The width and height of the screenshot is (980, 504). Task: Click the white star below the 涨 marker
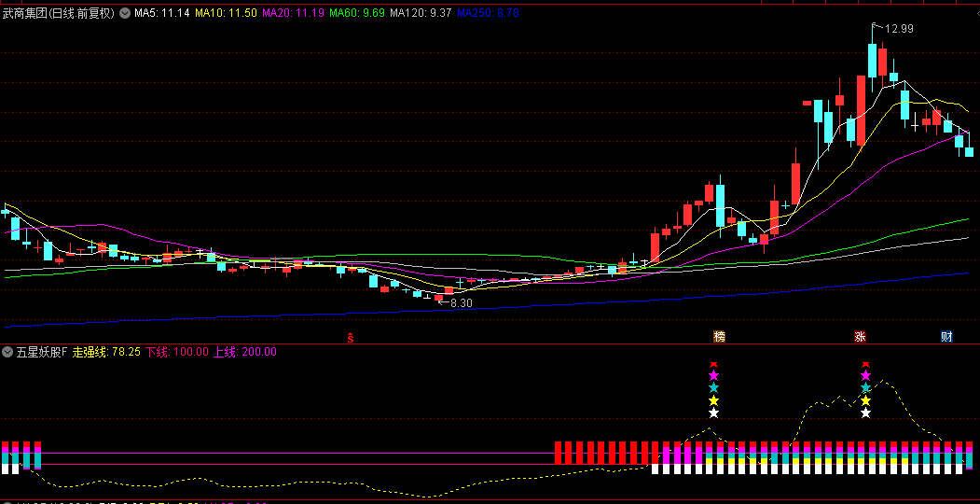865,413
